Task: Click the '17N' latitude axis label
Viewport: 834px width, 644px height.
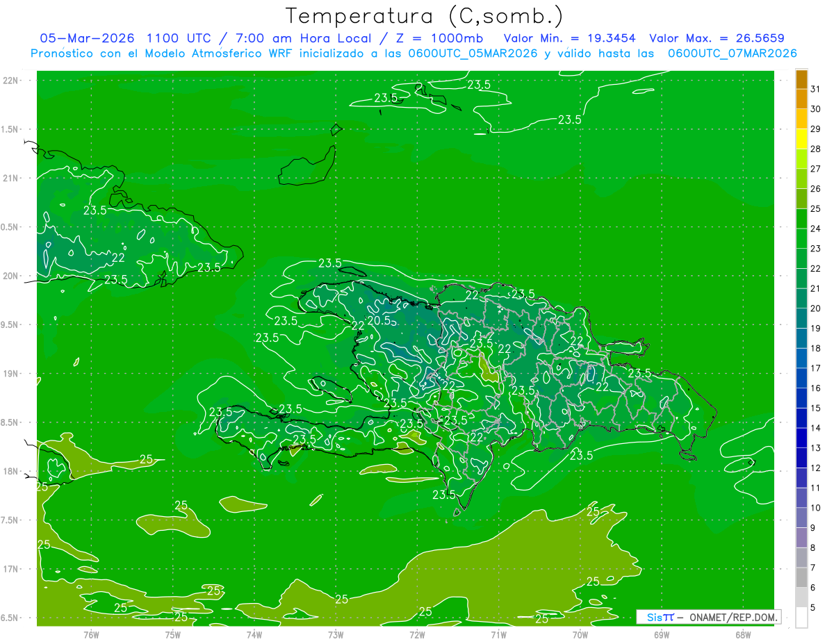Action: pos(11,569)
